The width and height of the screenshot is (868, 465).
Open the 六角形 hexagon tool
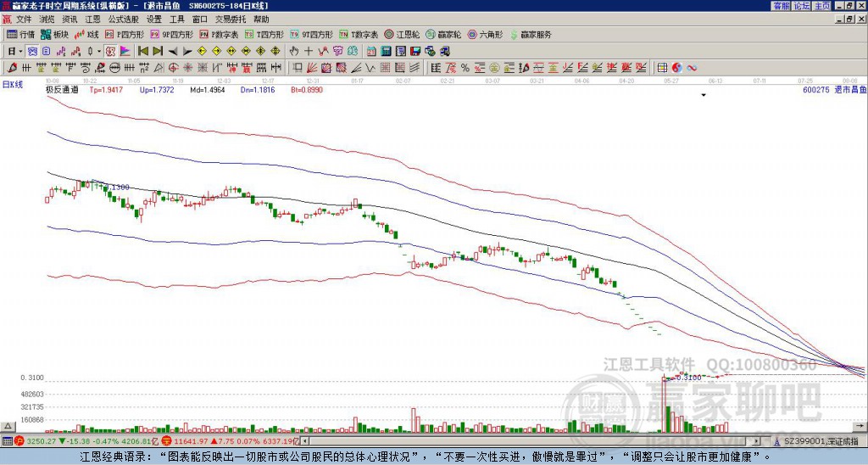tap(486, 34)
